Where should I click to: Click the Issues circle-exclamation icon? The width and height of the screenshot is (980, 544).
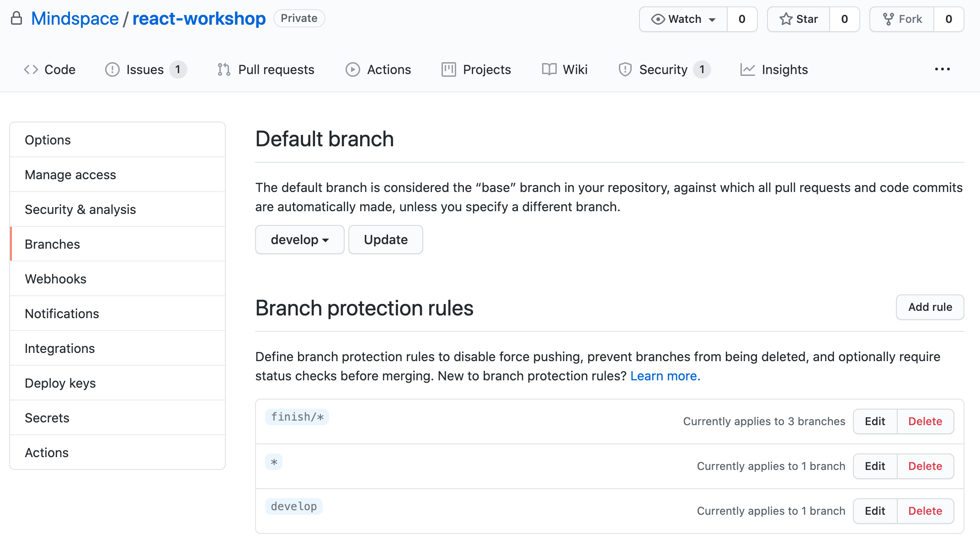(112, 69)
